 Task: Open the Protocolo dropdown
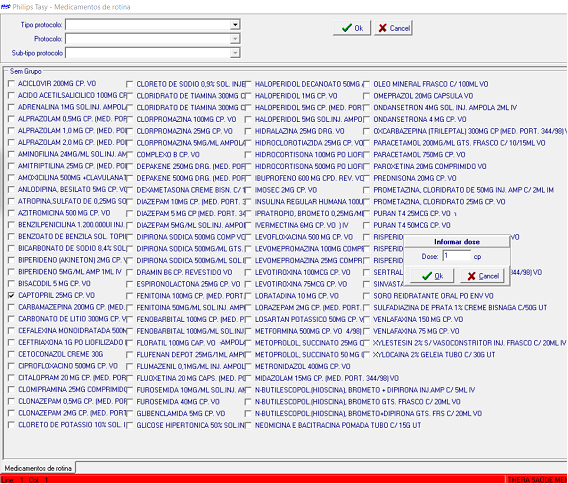(x=235, y=39)
